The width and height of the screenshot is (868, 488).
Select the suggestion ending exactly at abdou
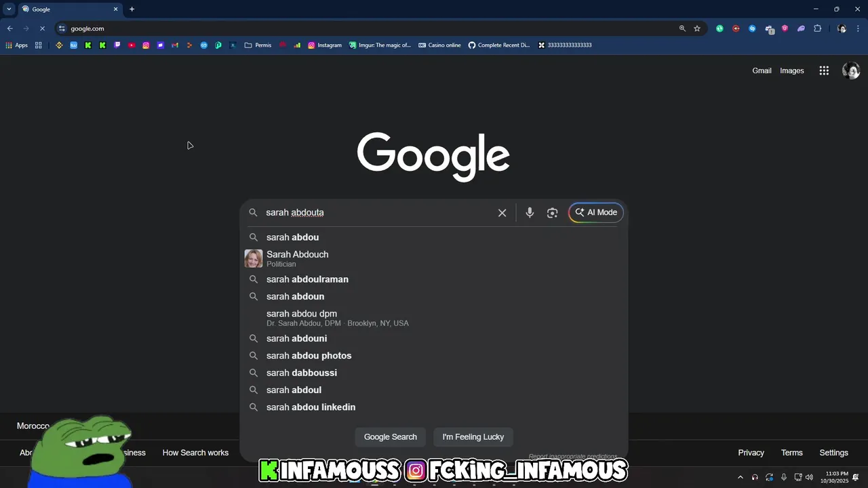pos(434,237)
